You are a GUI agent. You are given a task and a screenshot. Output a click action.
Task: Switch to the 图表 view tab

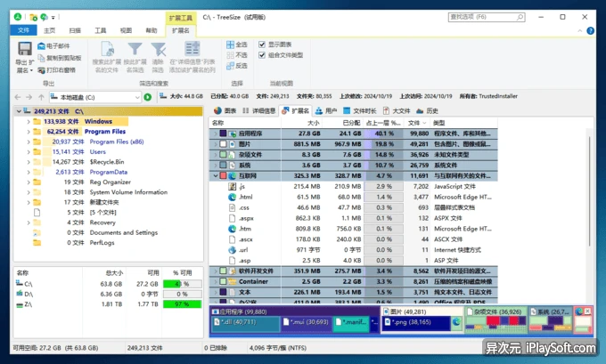click(225, 110)
